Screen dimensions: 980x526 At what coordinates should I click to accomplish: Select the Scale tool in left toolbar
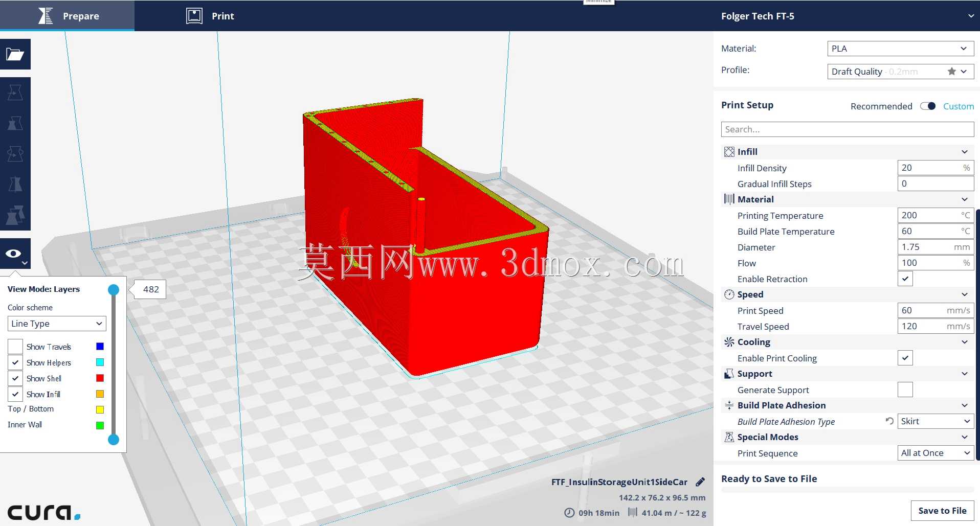tap(15, 123)
